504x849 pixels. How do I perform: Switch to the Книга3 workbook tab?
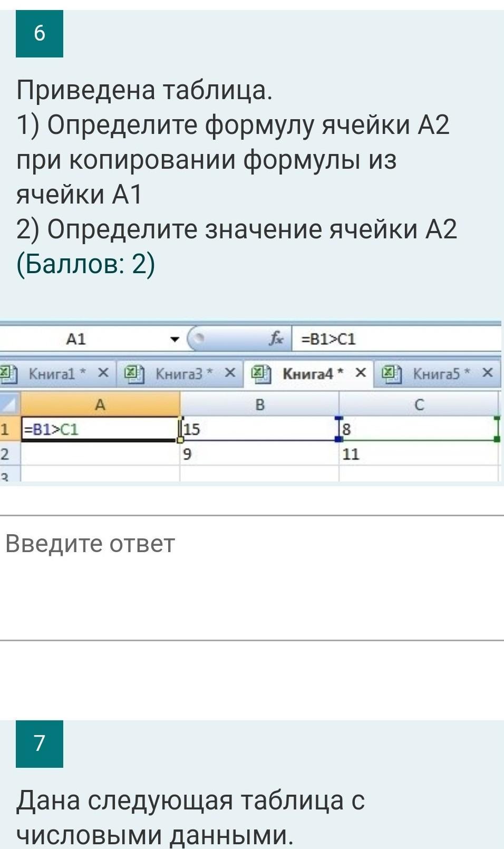tap(179, 374)
